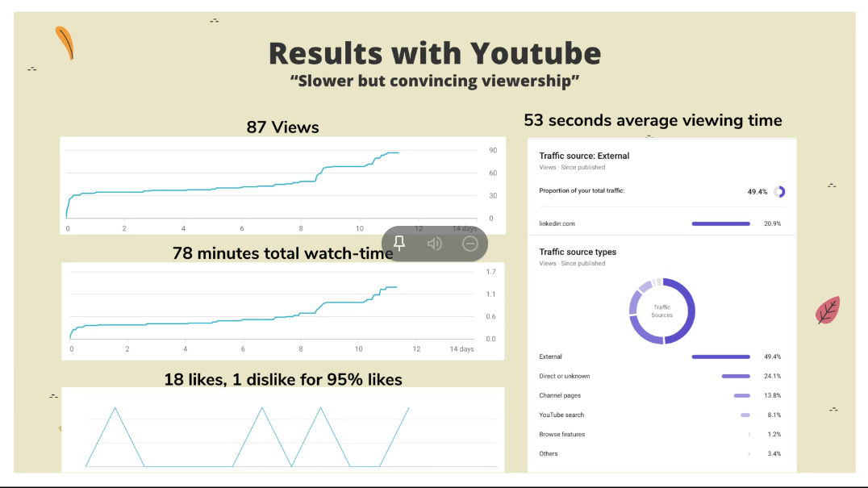868x488 pixels.
Task: Click the linkedin.com purple bar
Action: coord(720,223)
